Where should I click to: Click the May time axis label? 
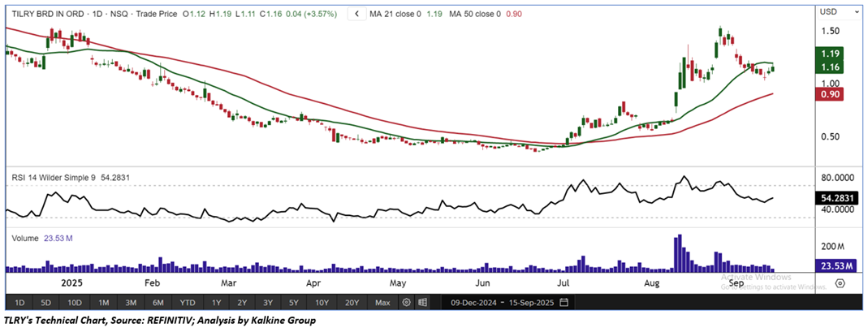click(x=398, y=283)
